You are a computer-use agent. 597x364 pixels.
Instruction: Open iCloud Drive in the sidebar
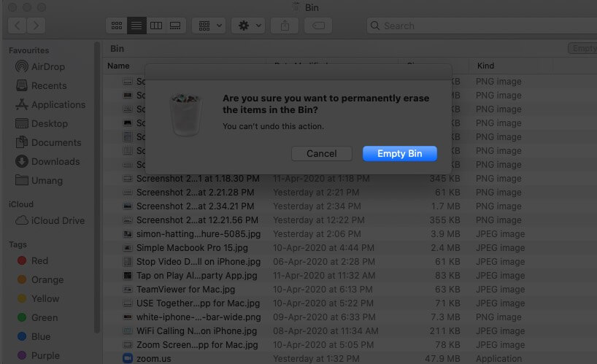tap(50, 220)
